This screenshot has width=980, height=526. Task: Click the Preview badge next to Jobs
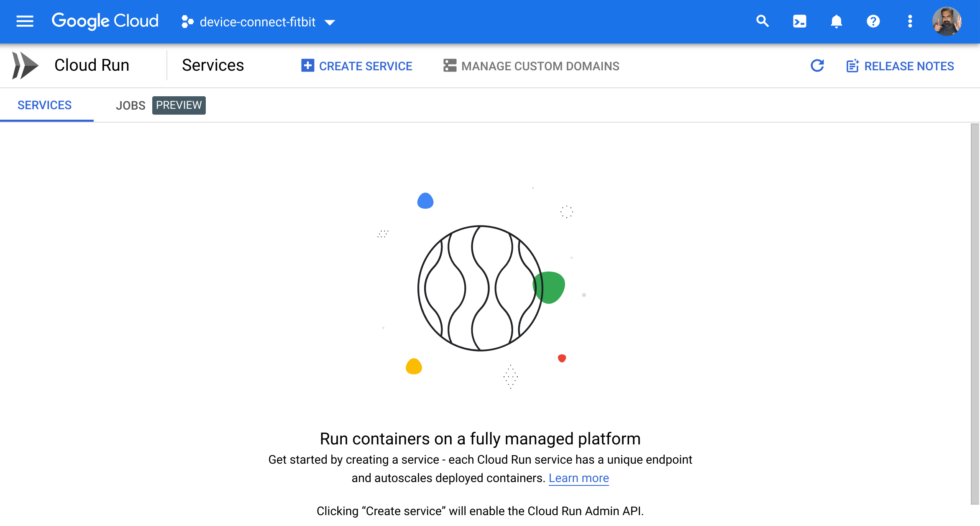(x=179, y=105)
